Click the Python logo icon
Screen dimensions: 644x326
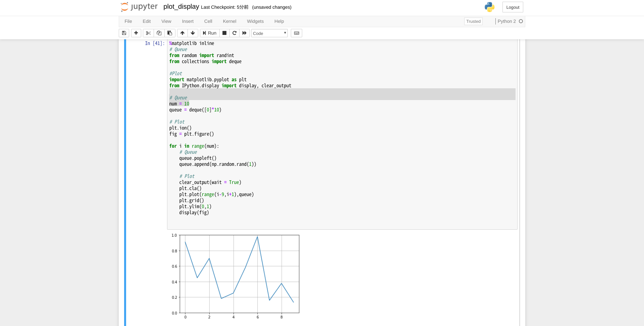coord(489,7)
